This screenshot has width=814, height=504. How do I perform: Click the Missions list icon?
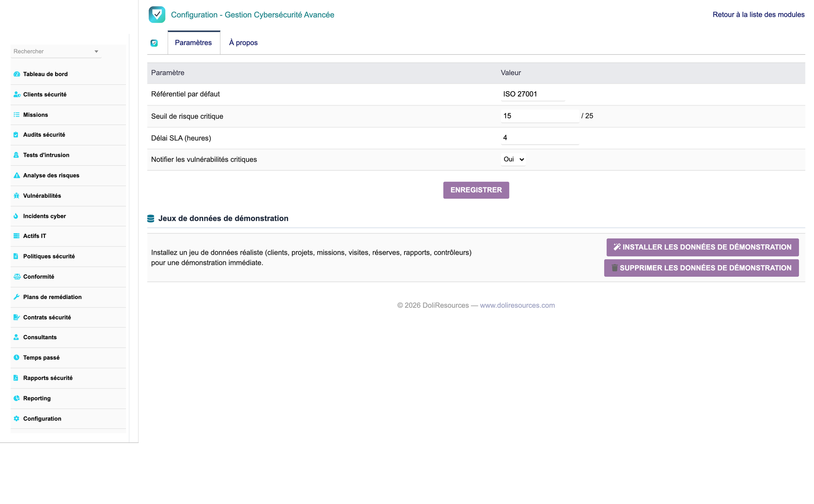click(x=16, y=115)
